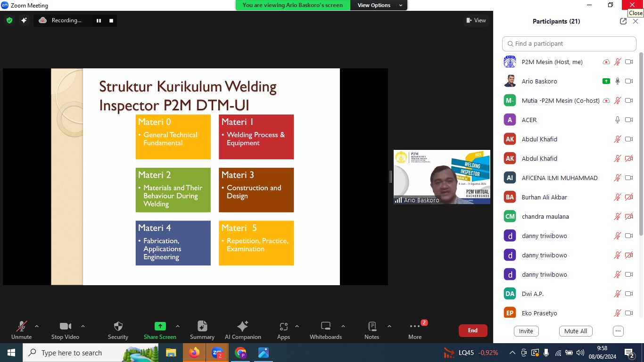Image resolution: width=644 pixels, height=362 pixels.
Task: Expand the arrow beside Apps
Action: pos(297,326)
